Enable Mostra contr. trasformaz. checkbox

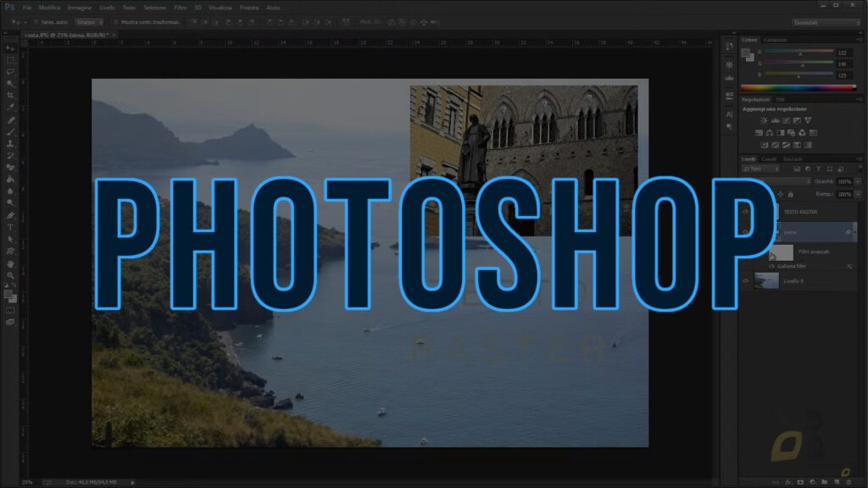point(115,22)
